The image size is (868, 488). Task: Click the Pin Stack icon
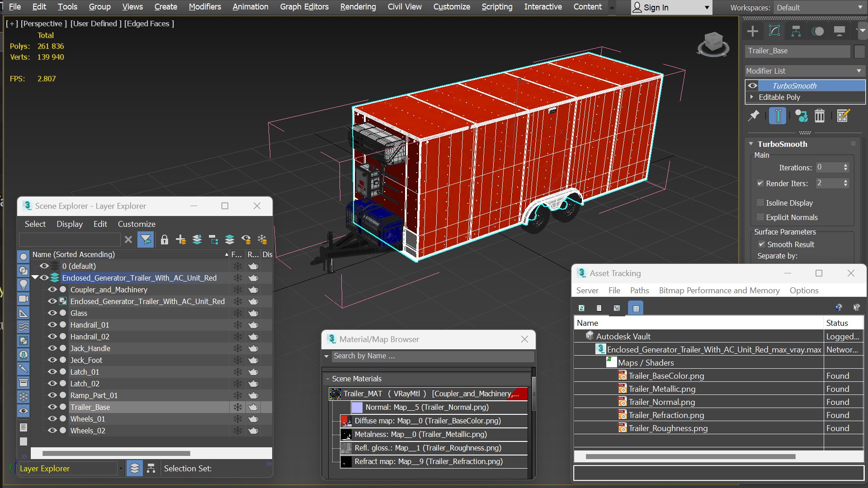pyautogui.click(x=754, y=116)
